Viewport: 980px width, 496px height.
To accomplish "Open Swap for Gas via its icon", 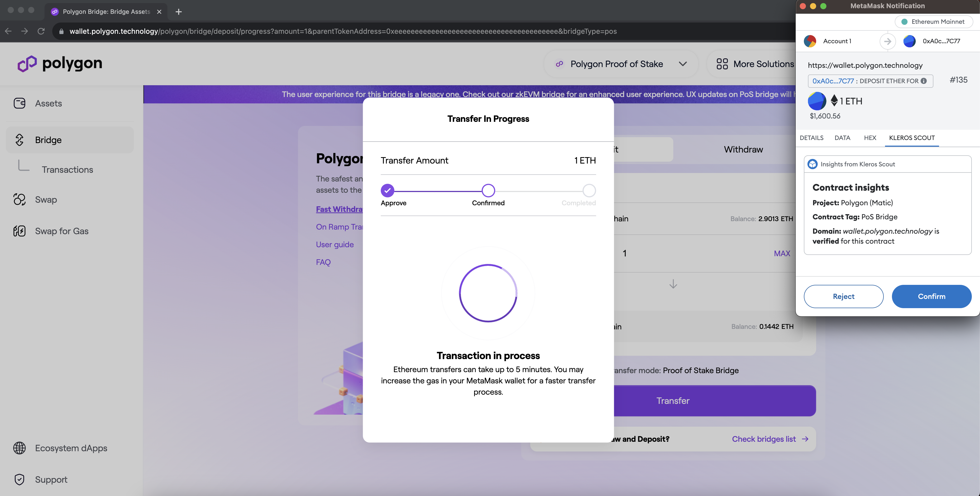I will tap(19, 231).
